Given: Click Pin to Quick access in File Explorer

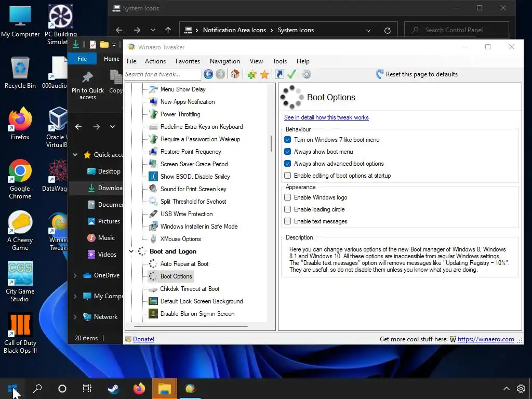Looking at the screenshot, I should [x=87, y=86].
